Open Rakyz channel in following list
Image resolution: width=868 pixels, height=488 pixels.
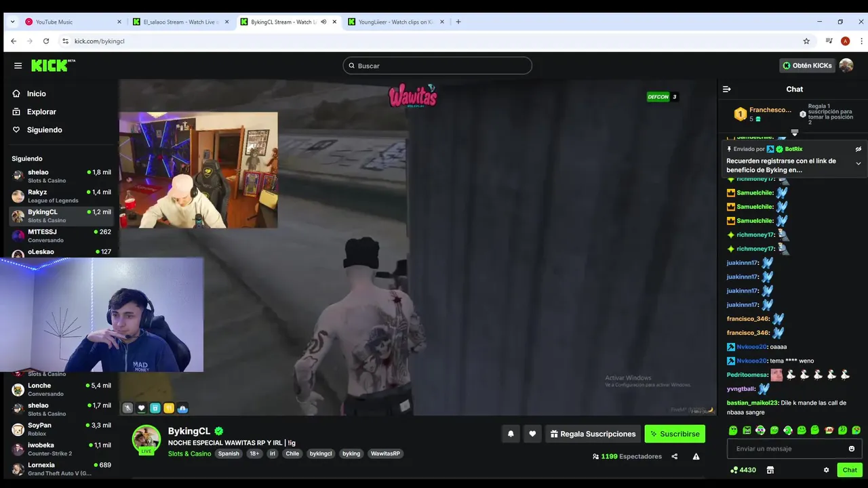click(61, 196)
